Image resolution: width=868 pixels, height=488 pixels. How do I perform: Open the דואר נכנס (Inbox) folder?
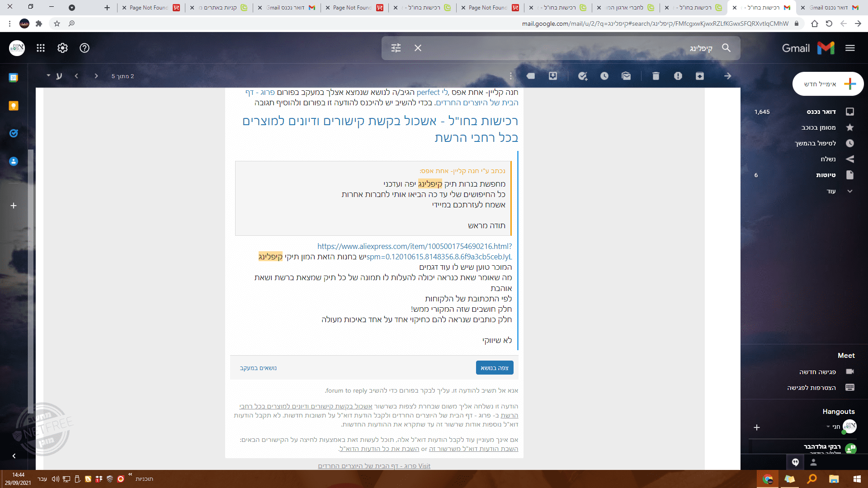[x=821, y=112]
